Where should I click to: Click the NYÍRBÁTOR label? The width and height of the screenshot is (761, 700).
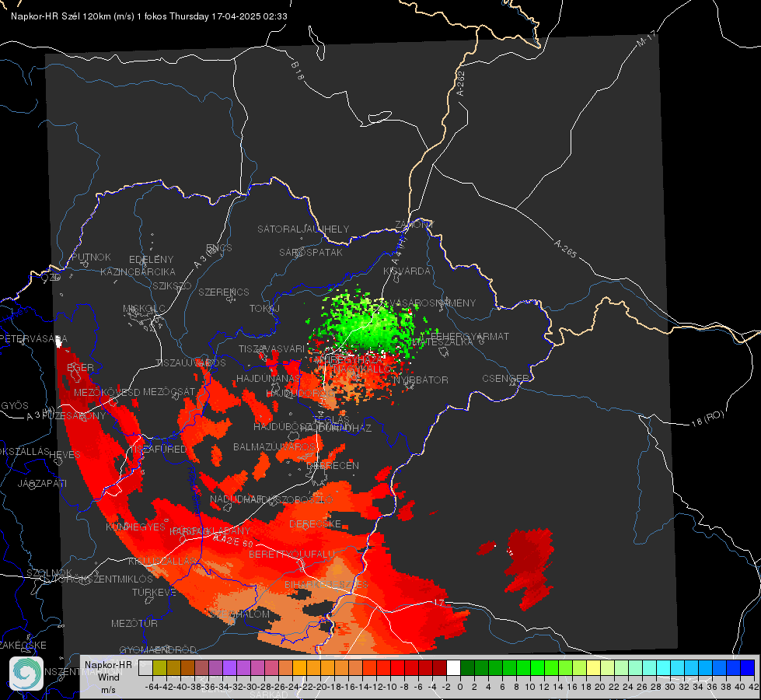(421, 380)
